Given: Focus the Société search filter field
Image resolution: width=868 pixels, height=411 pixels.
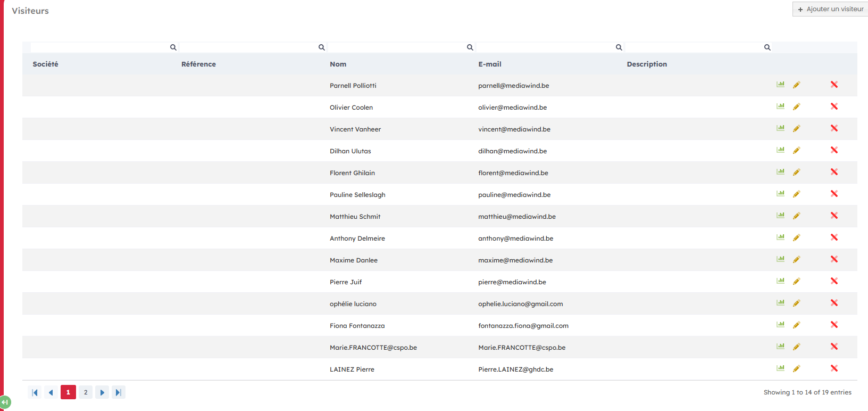Looking at the screenshot, I should [99, 47].
